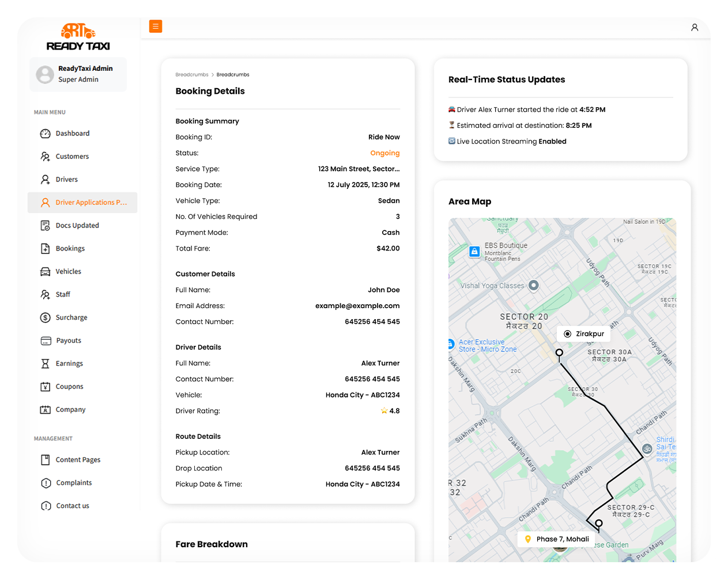Click the Earnings hourglass icon
The width and height of the screenshot is (728, 576).
pyautogui.click(x=46, y=364)
